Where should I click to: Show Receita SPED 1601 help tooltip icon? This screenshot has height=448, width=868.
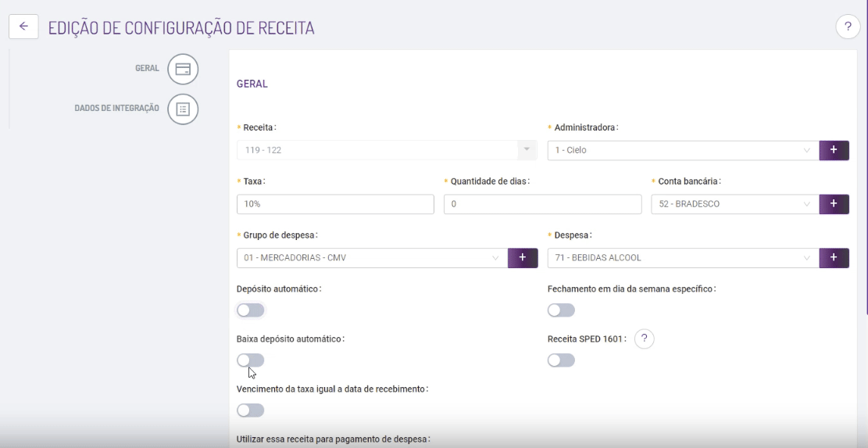(644, 339)
